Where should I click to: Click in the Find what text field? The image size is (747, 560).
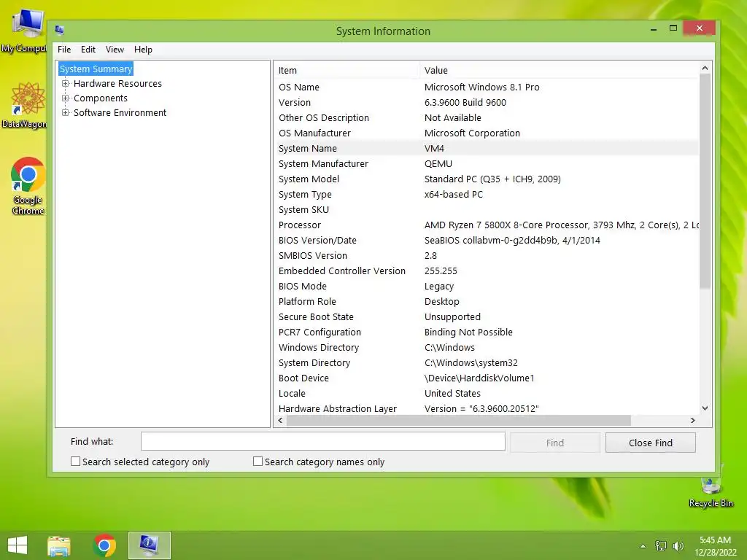[323, 441]
